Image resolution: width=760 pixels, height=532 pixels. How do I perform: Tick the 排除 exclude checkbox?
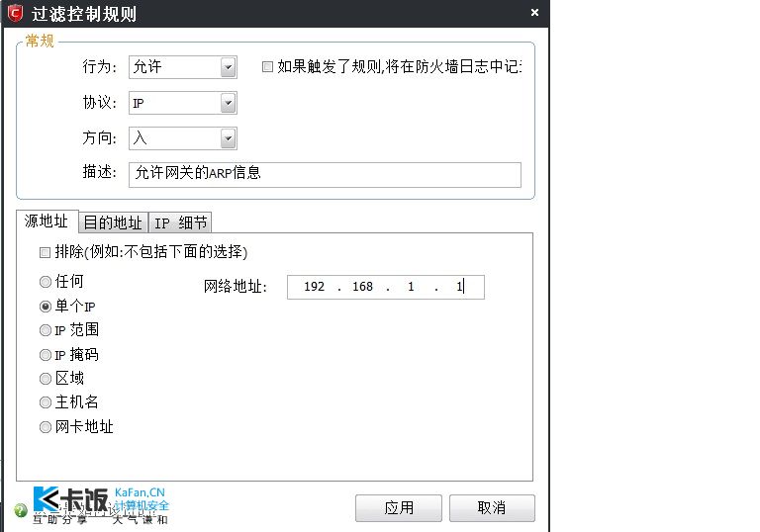click(x=45, y=251)
